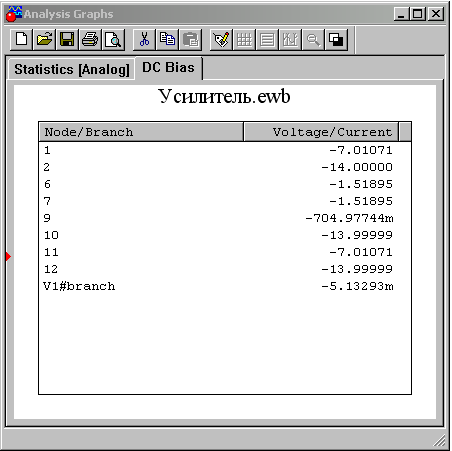Click the restore zoom magnifier icon
Viewport: 452px width, 451px height.
pyautogui.click(x=313, y=40)
